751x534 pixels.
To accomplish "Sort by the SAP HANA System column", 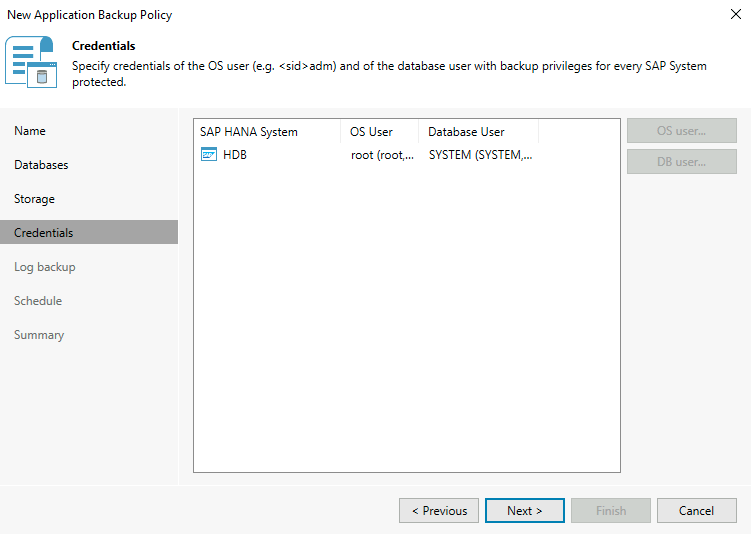I will click(249, 132).
